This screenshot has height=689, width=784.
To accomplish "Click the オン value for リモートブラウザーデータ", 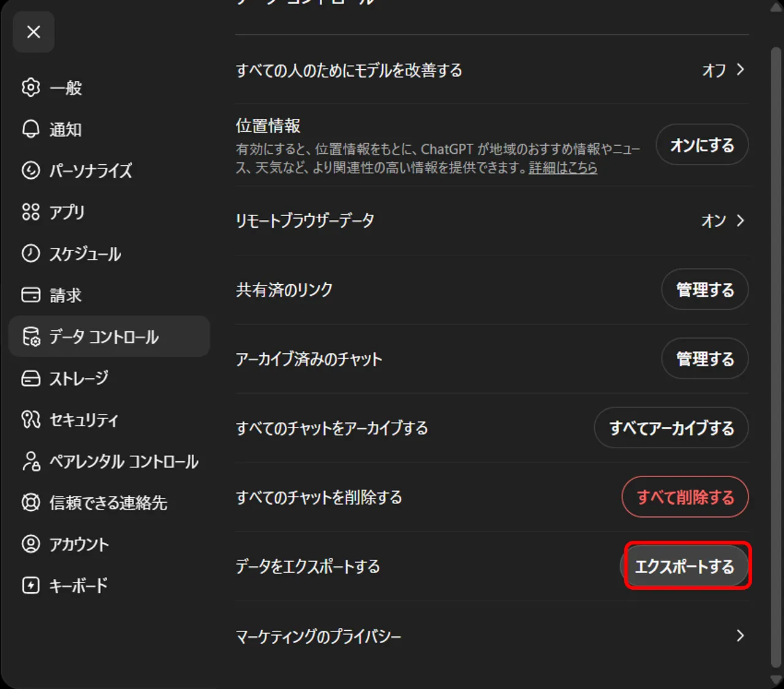I will (x=714, y=220).
